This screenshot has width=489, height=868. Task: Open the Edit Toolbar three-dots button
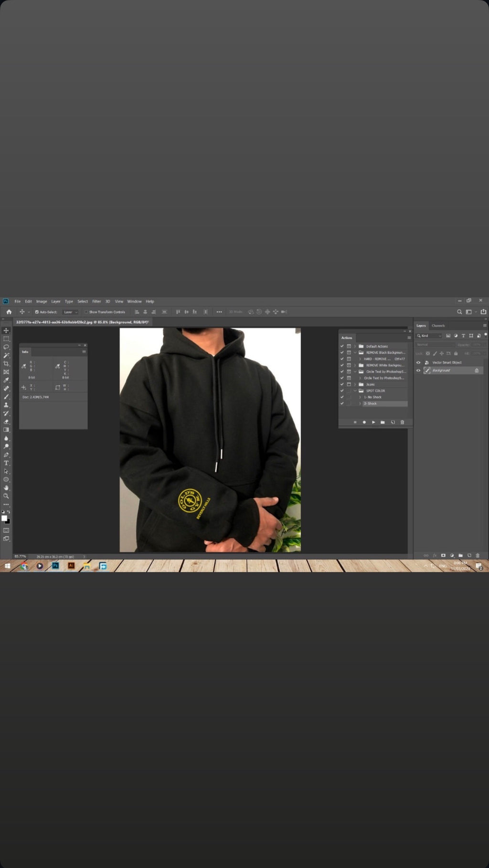pos(6,504)
